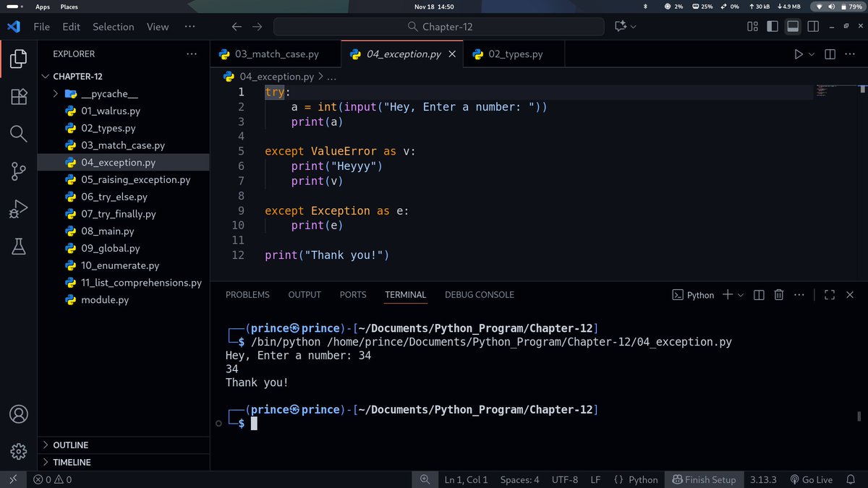Toggle the primary side bar
This screenshot has height=488, width=868.
click(773, 27)
